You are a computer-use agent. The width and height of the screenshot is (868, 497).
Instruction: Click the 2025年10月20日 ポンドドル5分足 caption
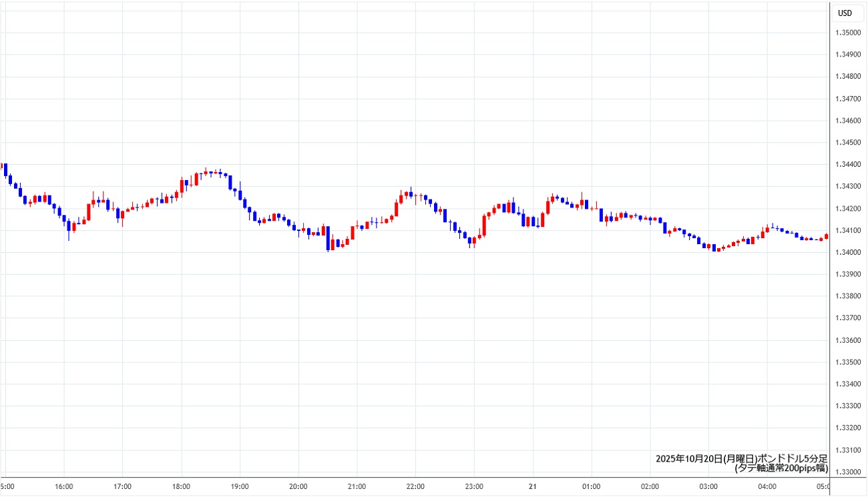pos(741,458)
